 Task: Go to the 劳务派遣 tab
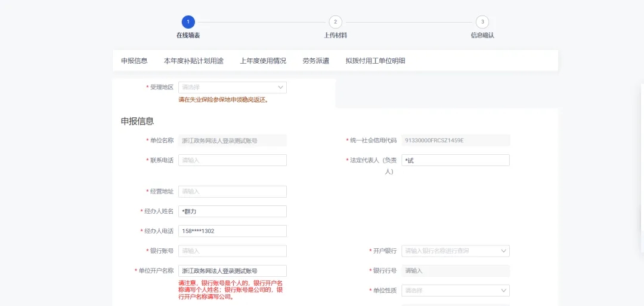coord(315,61)
